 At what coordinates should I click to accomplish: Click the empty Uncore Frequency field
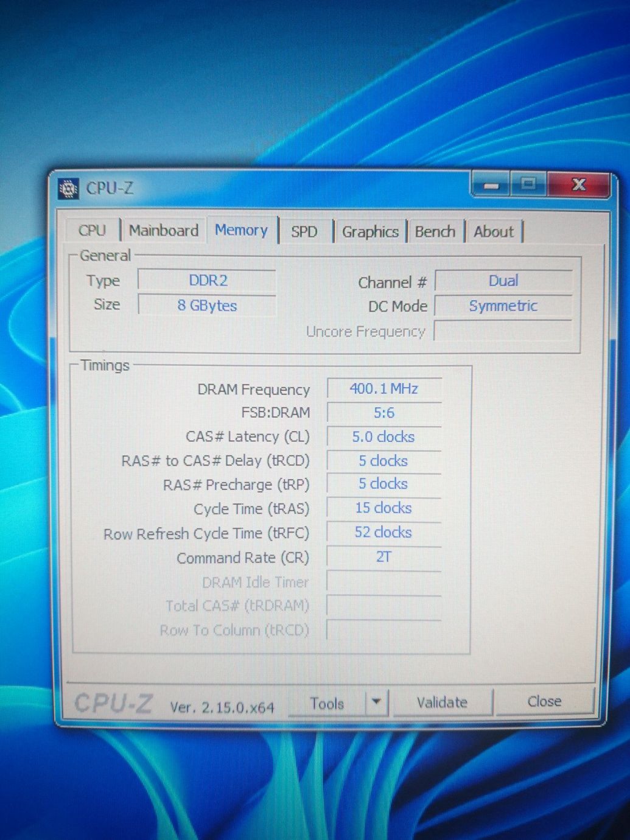click(x=503, y=332)
